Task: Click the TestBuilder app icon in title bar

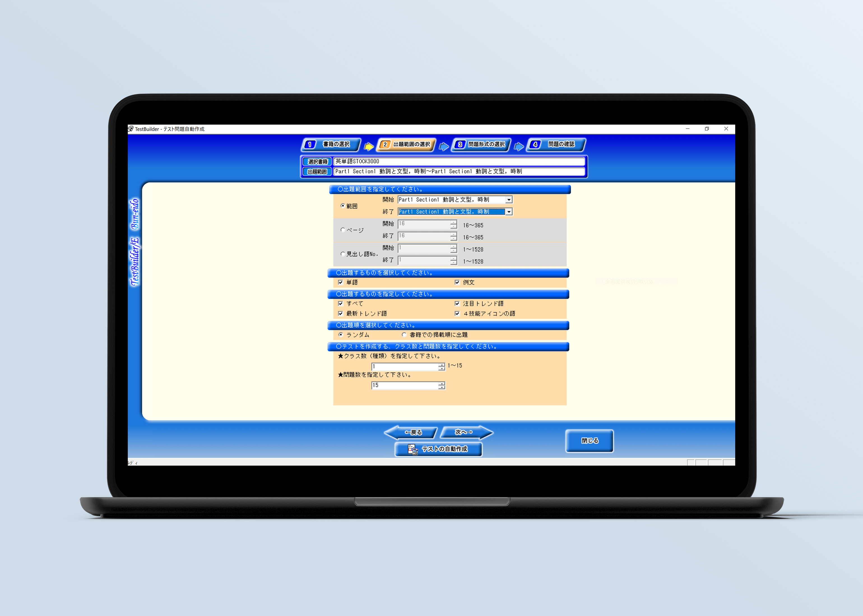Action: click(131, 129)
